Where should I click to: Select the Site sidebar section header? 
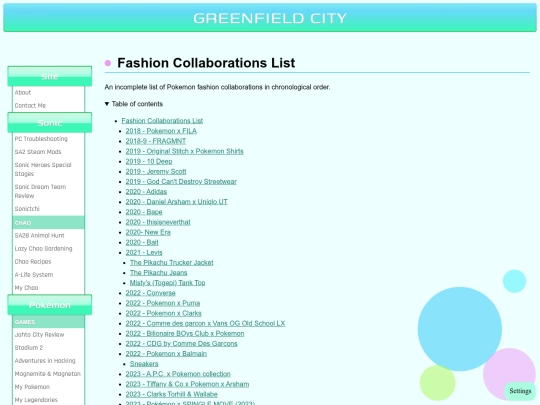tap(50, 76)
